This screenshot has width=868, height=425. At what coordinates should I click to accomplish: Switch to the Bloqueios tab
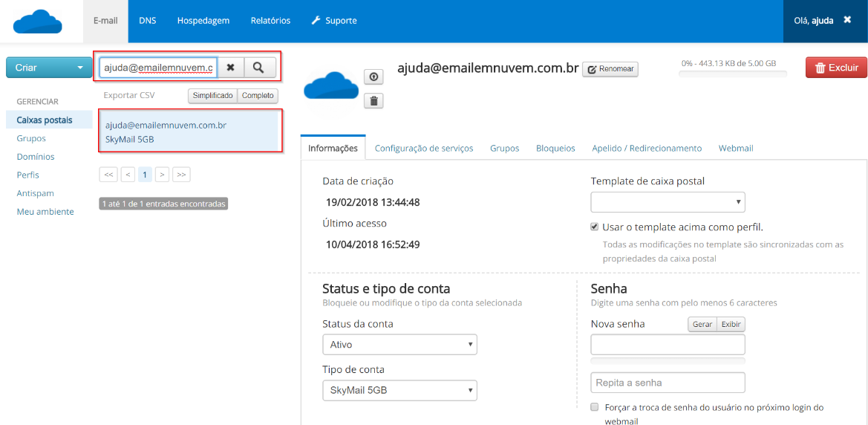coord(555,149)
